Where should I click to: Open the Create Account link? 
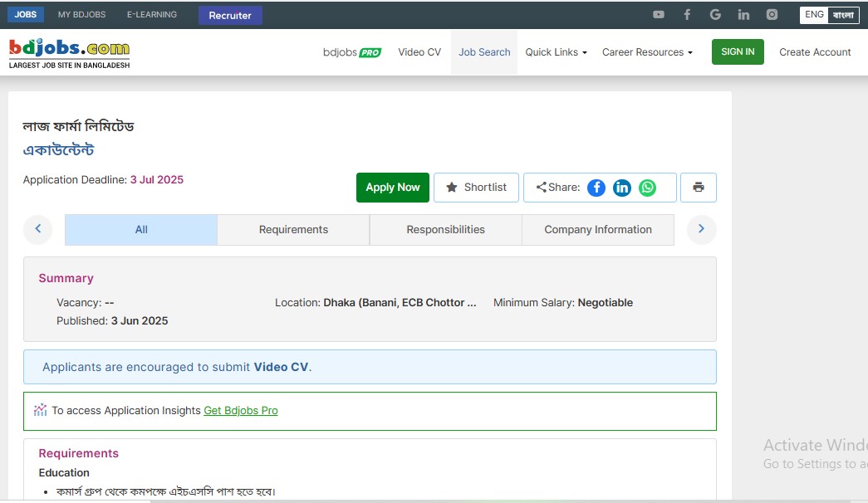click(x=815, y=52)
